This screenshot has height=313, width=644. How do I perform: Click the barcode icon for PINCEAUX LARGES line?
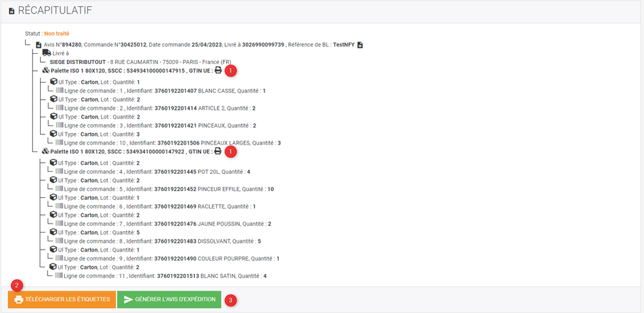point(59,143)
